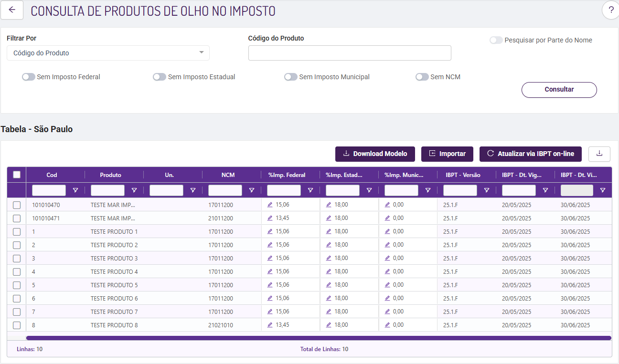The height and width of the screenshot is (364, 619).
Task: Edit state tax pencil for TESTE PRODUTO 6
Action: click(329, 298)
